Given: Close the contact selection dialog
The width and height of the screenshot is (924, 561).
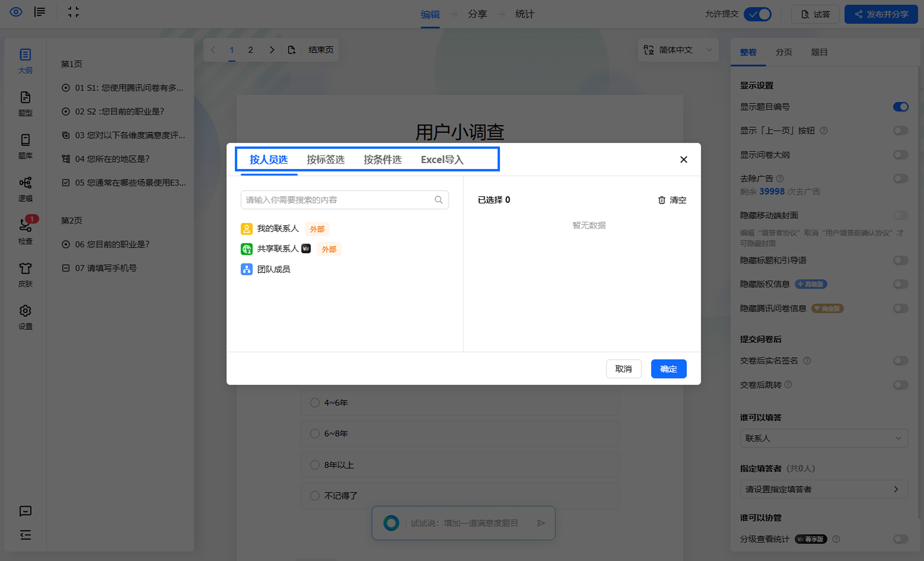Looking at the screenshot, I should coord(684,160).
